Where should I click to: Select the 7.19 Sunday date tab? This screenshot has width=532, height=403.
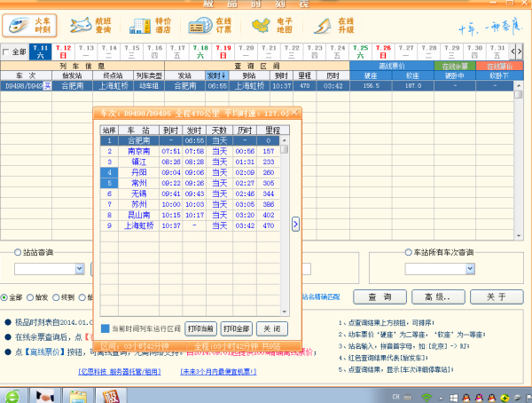tap(223, 51)
